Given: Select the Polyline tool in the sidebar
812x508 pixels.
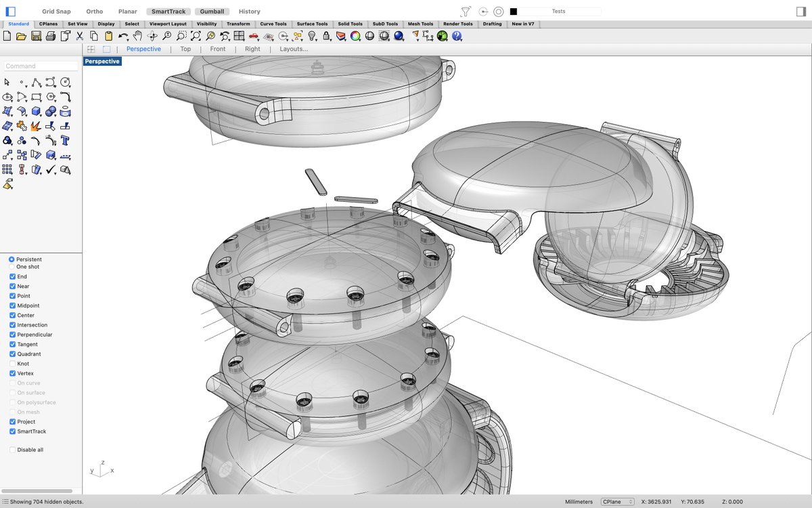Looking at the screenshot, I should click(36, 82).
